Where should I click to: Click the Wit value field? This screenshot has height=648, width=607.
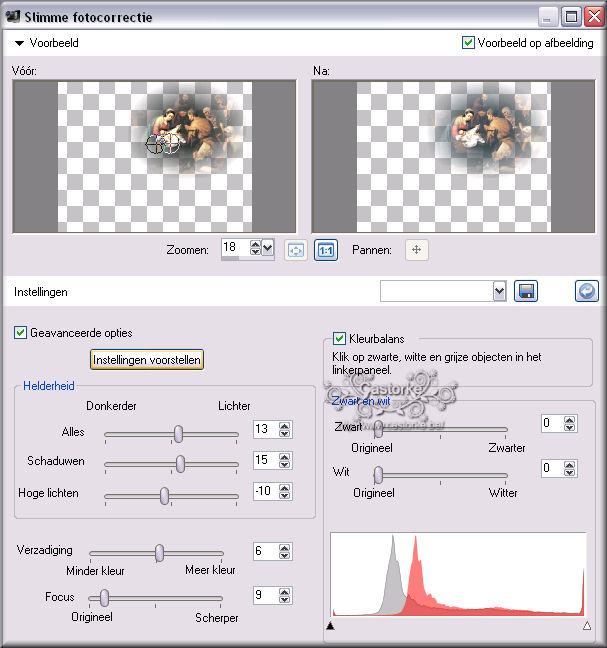point(552,468)
